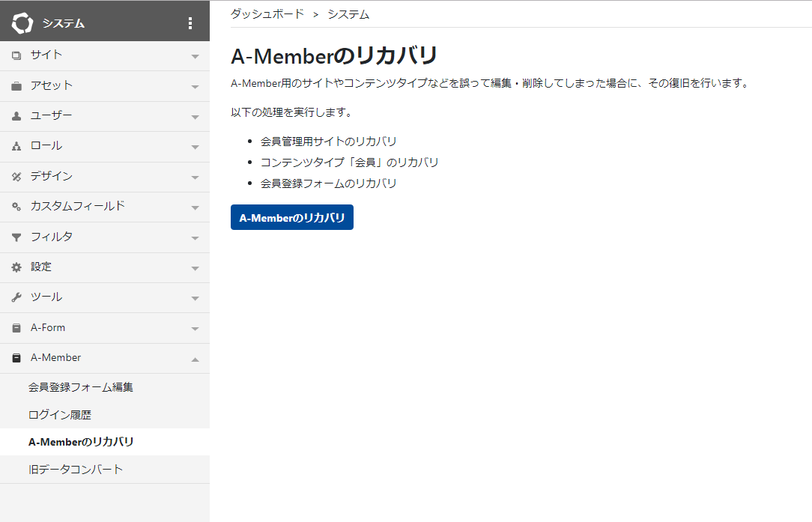The width and height of the screenshot is (812, 522).
Task: Click the Tools (ツール) wrench icon
Action: (x=16, y=297)
